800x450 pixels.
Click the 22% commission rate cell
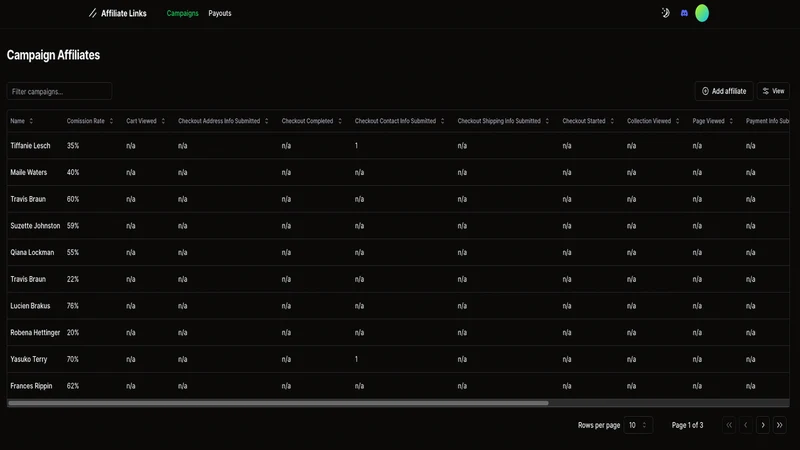pos(73,279)
